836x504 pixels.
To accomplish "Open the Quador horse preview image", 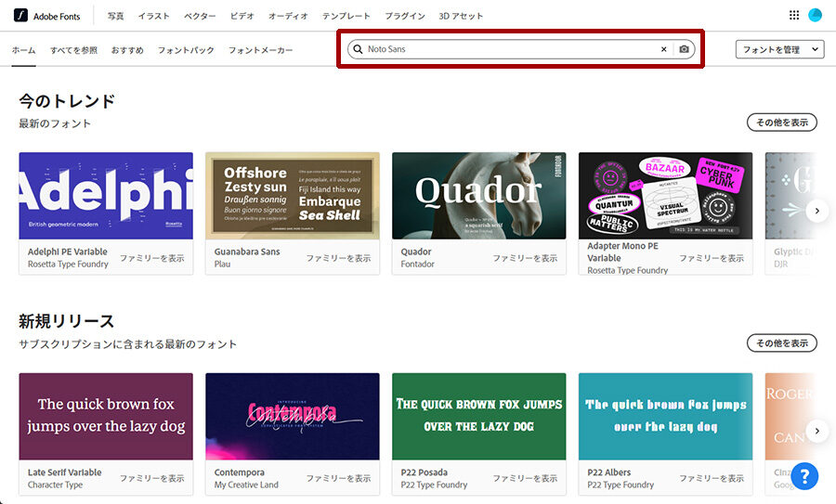I will pyautogui.click(x=479, y=196).
